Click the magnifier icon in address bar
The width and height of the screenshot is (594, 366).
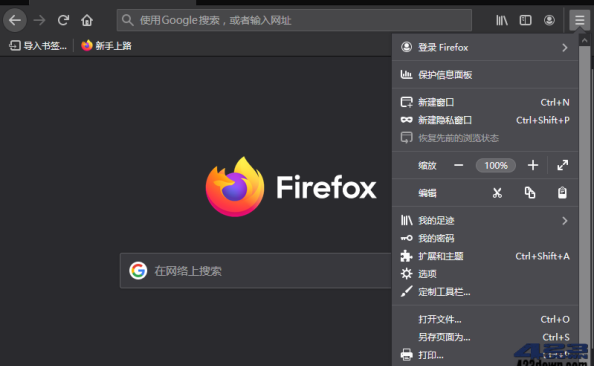coord(128,20)
